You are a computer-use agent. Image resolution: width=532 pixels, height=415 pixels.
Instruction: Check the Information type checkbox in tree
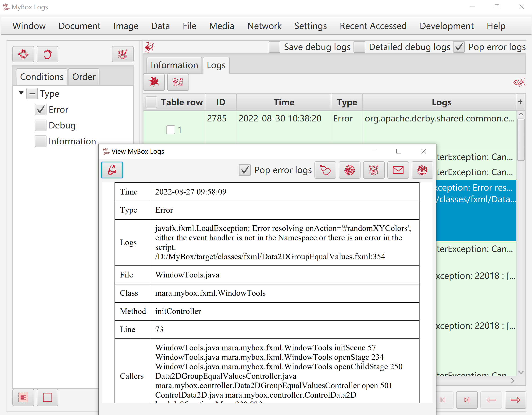point(40,141)
